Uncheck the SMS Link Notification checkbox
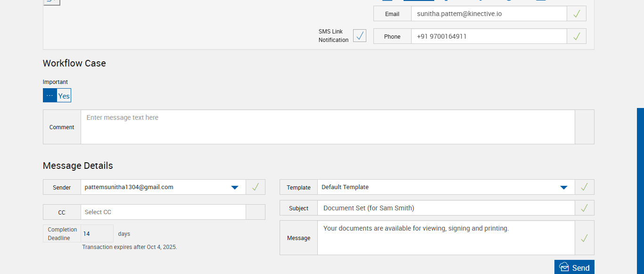 click(360, 36)
